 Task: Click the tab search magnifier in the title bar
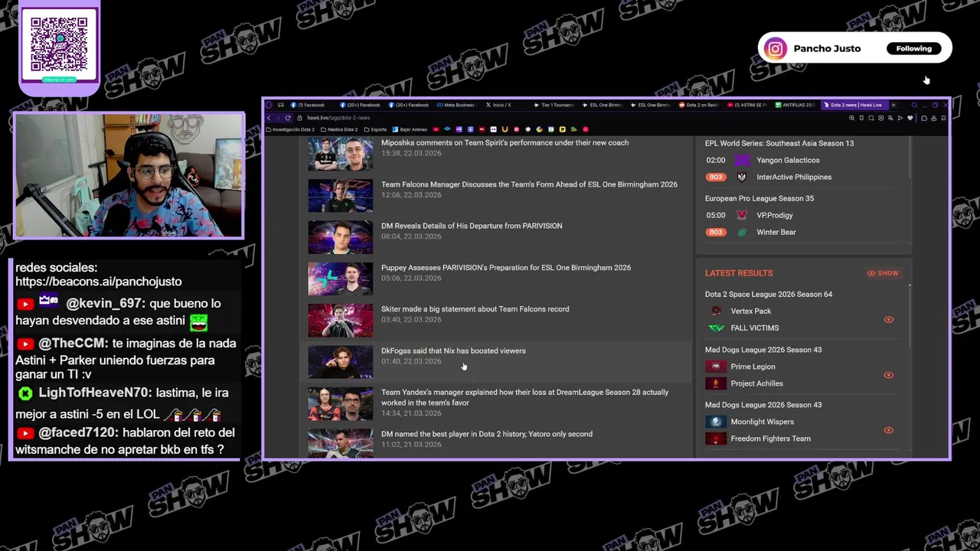(914, 105)
